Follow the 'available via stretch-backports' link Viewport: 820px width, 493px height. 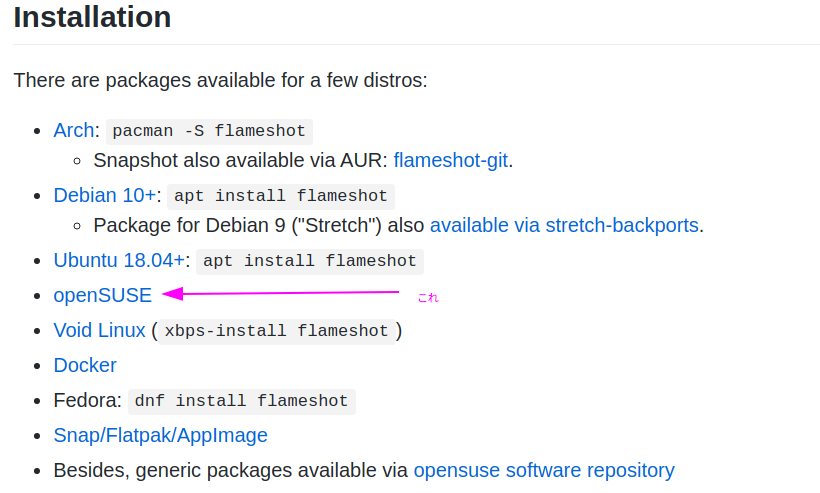point(564,225)
